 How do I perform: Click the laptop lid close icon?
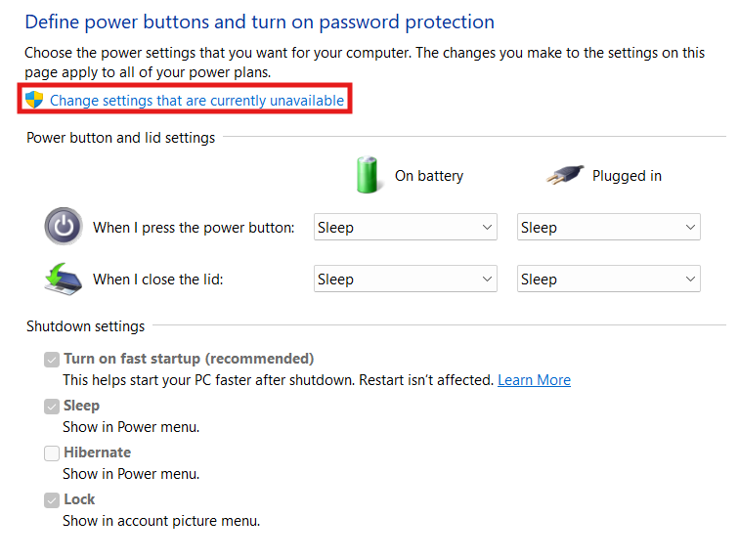point(64,279)
